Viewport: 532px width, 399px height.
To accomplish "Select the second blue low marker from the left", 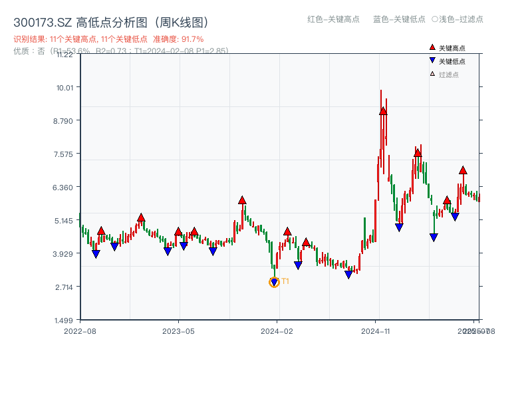I will tap(114, 247).
